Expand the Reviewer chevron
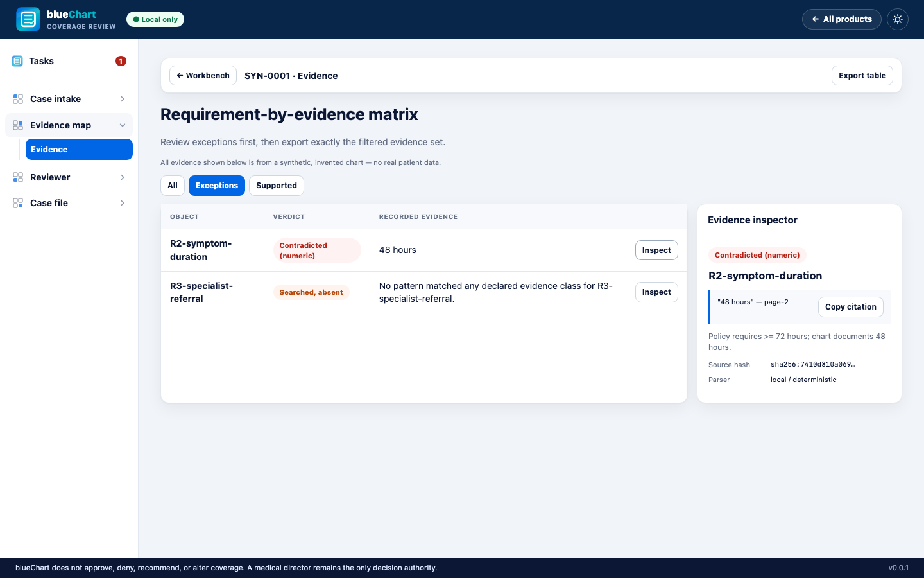 coord(123,177)
